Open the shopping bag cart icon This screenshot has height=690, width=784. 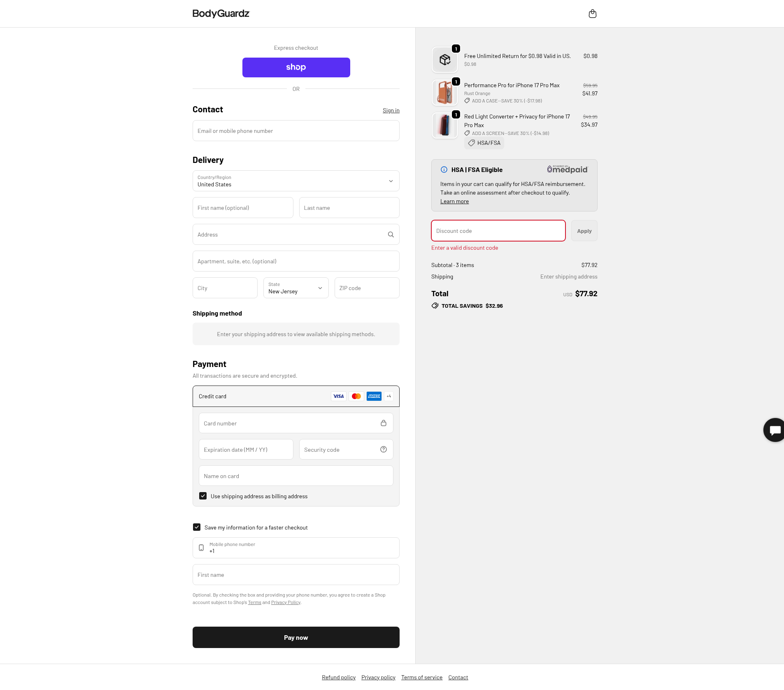click(x=592, y=14)
